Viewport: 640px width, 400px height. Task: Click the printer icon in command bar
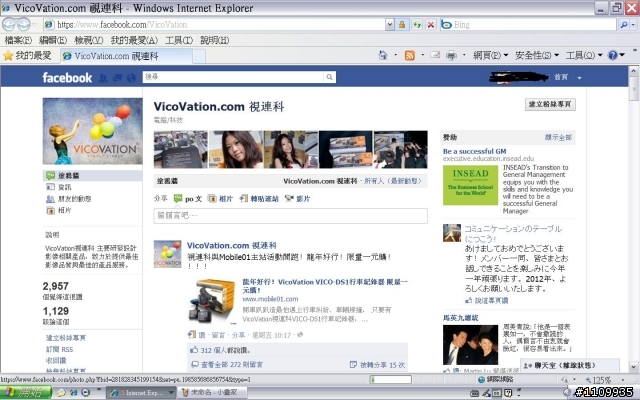tap(451, 55)
